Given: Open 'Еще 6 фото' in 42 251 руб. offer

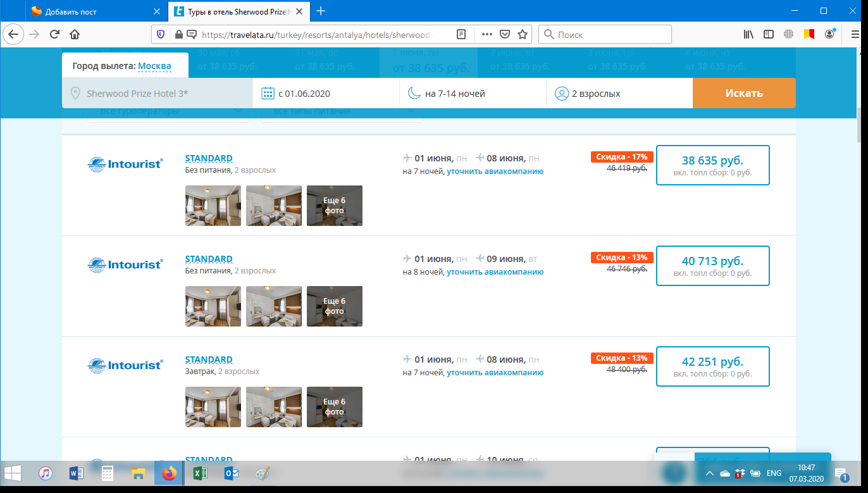Looking at the screenshot, I should click(x=335, y=407).
